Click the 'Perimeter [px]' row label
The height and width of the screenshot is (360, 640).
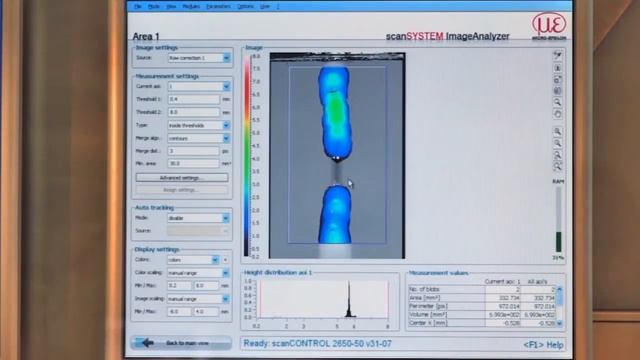point(428,306)
